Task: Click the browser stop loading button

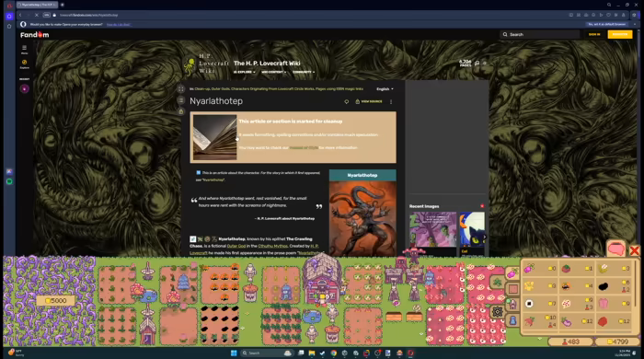Action: click(x=36, y=15)
